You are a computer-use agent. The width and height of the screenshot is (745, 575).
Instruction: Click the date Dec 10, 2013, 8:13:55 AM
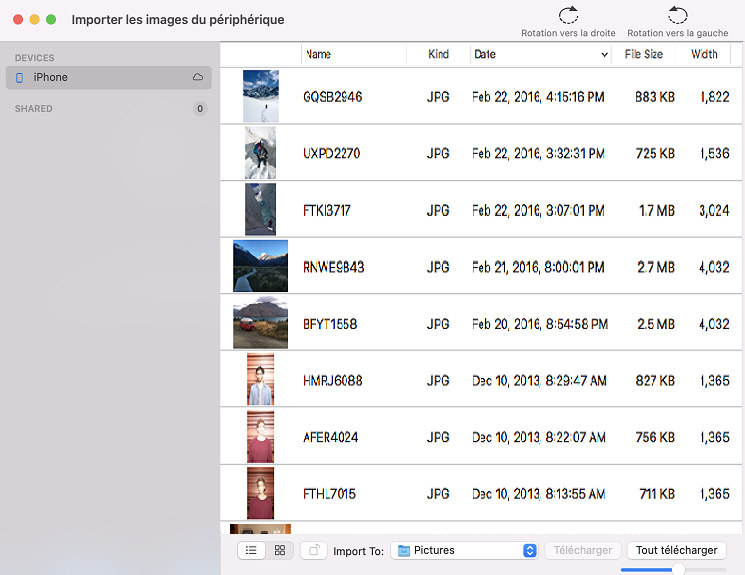(539, 494)
